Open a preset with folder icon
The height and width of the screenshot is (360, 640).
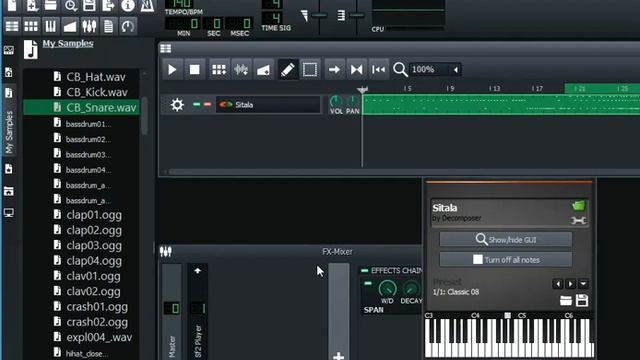(566, 301)
